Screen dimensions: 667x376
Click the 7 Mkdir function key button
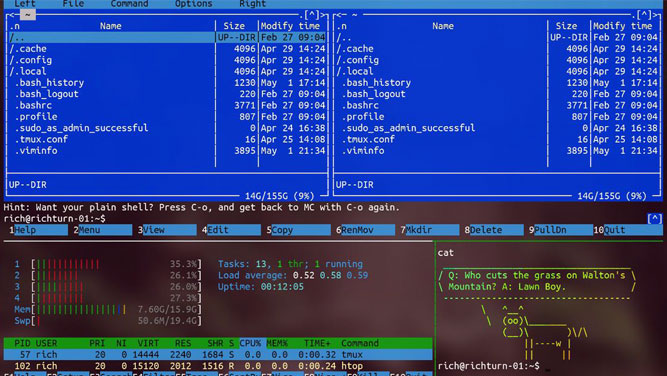[x=430, y=230]
